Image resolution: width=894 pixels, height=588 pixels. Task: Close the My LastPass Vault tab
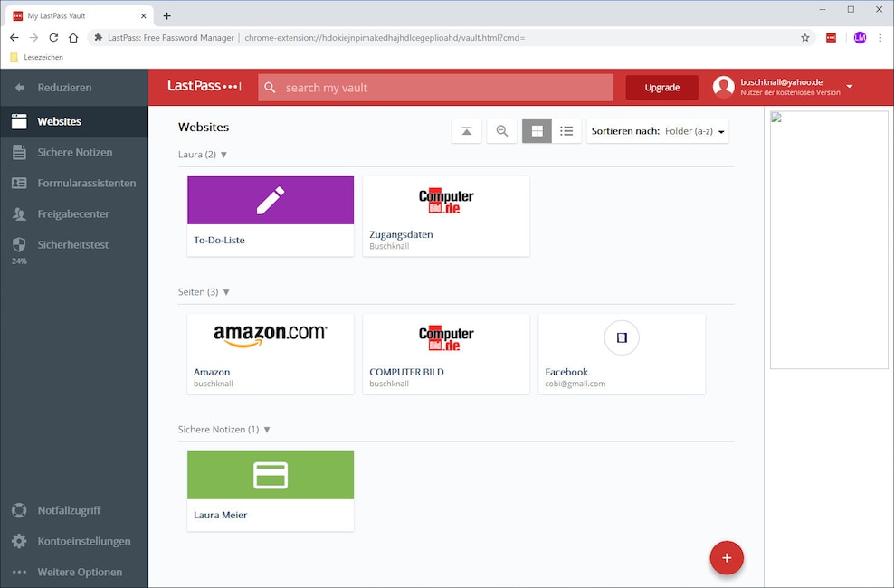144,16
